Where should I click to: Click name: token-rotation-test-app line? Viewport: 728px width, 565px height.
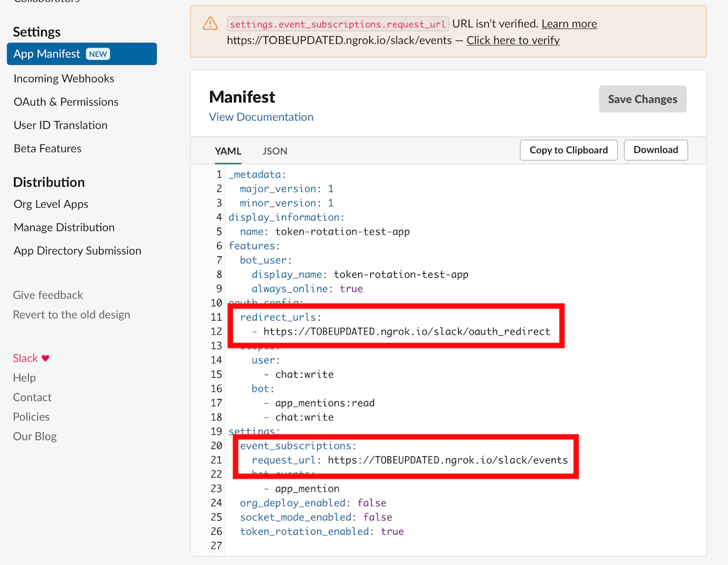(325, 232)
